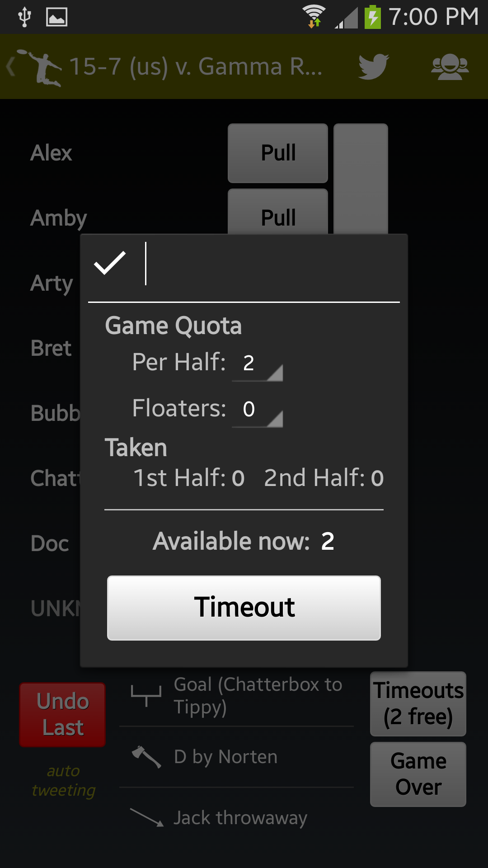Tap the D by Norten hammer icon
This screenshot has width=488, height=868.
pyautogui.click(x=146, y=757)
